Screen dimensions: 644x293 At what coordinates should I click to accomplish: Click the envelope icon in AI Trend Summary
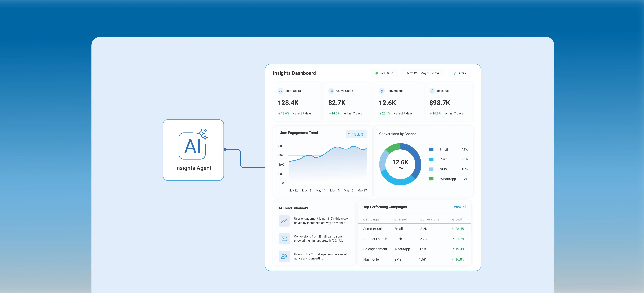coord(284,239)
